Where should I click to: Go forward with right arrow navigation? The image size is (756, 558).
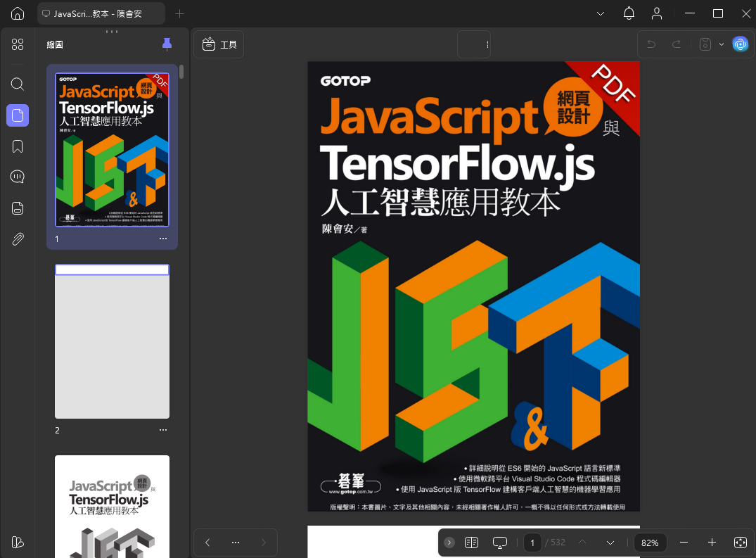pyautogui.click(x=263, y=543)
